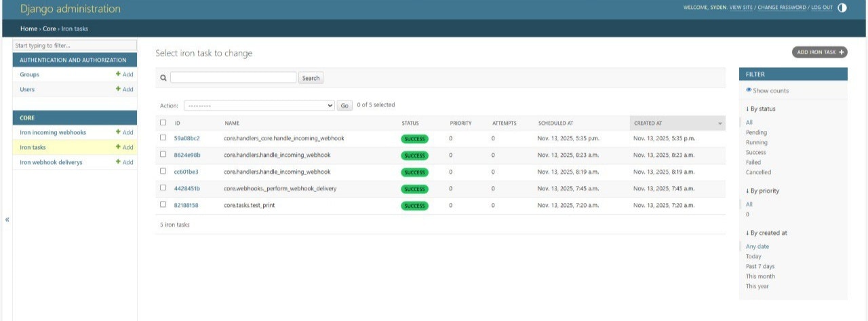Focus the task search input field
This screenshot has height=321, width=868.
pyautogui.click(x=233, y=78)
